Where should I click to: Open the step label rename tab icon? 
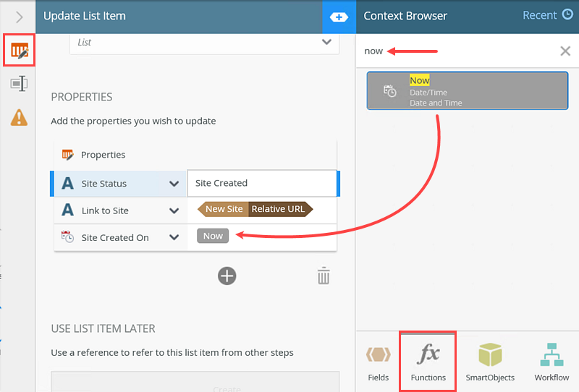[x=20, y=84]
